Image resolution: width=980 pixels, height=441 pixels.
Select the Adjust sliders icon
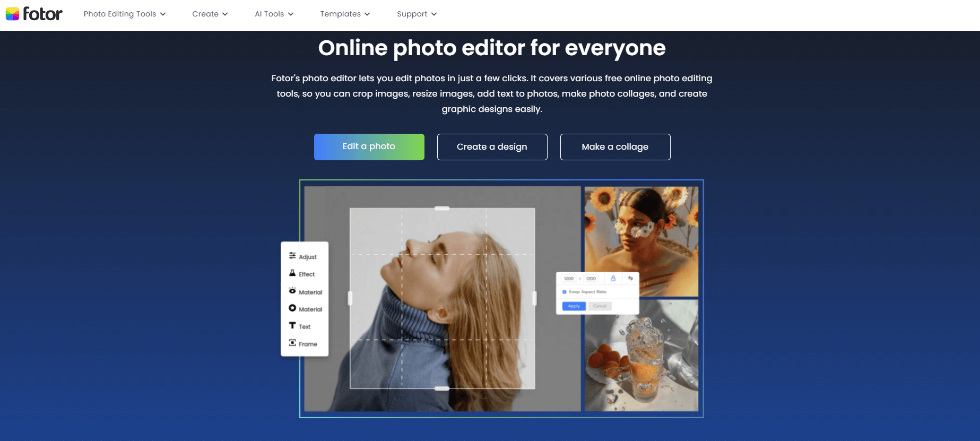(292, 256)
